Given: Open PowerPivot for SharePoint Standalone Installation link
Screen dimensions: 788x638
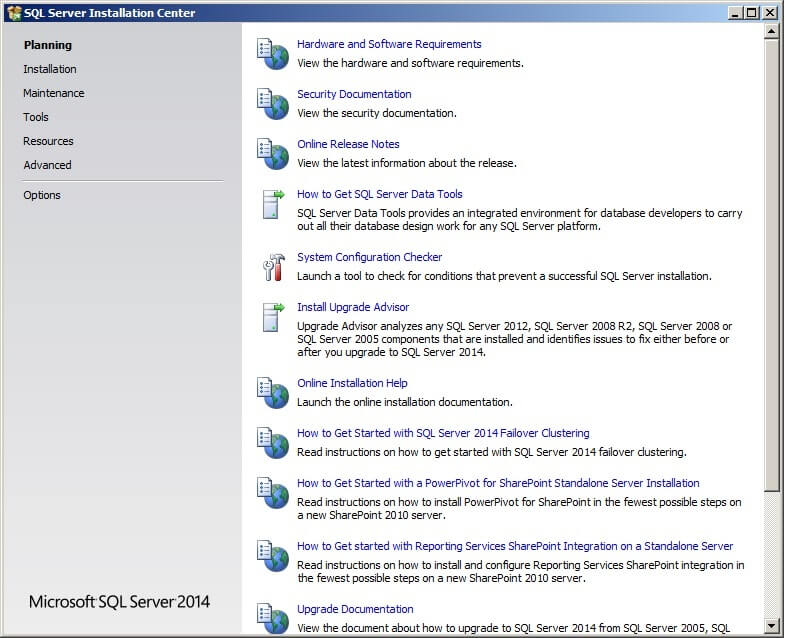Looking at the screenshot, I should [498, 483].
